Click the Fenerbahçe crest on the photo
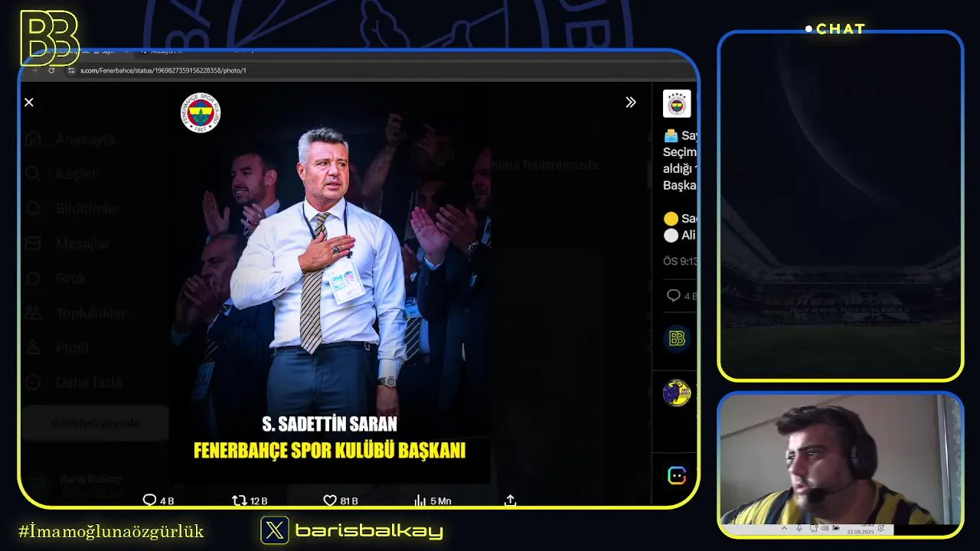Viewport: 980px width, 551px height. pos(201,113)
